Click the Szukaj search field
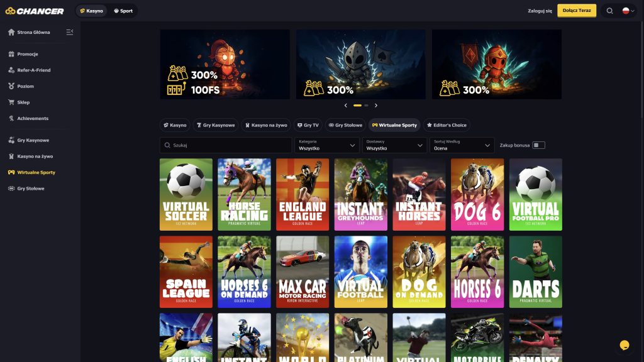 pos(225,145)
